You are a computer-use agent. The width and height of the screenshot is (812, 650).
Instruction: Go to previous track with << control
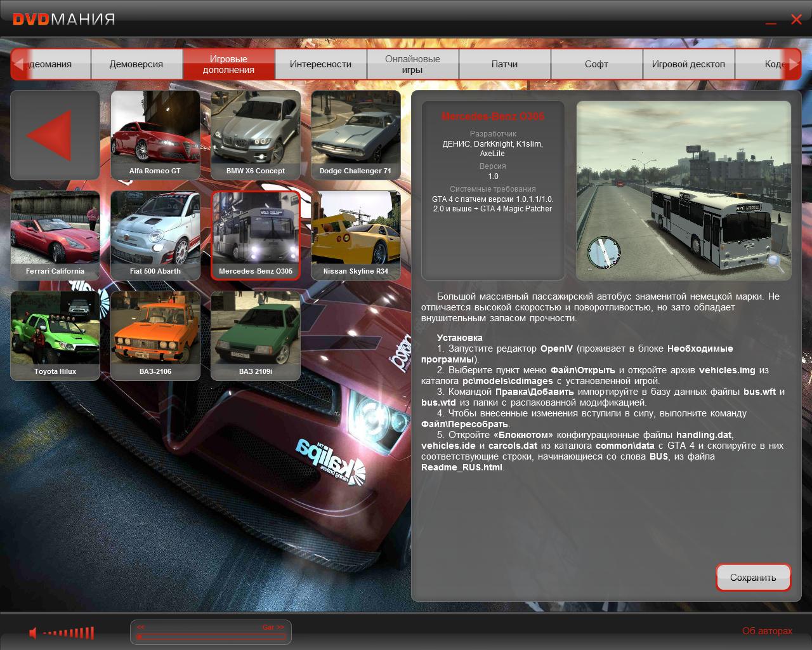click(141, 627)
